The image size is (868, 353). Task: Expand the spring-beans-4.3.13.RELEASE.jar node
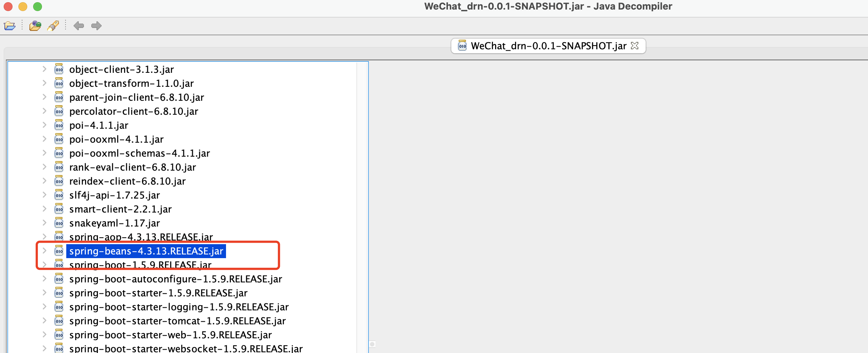pos(44,251)
